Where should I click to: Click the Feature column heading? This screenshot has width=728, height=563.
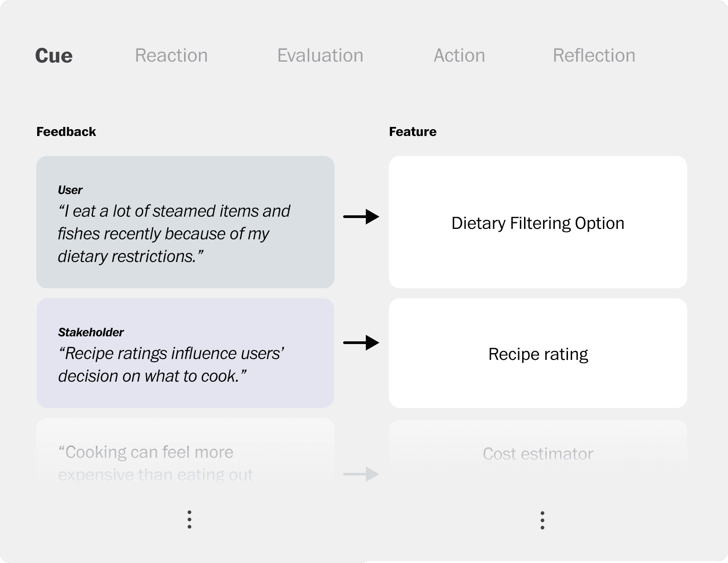tap(413, 132)
